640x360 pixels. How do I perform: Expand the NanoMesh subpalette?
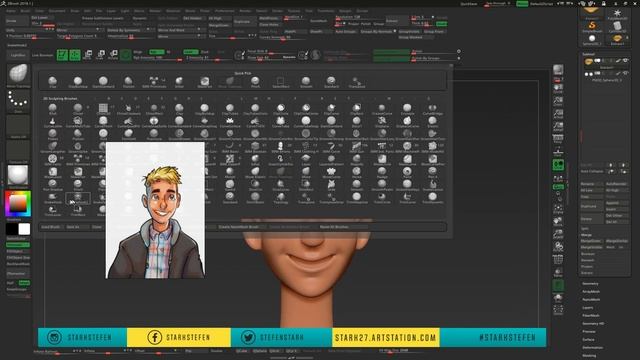(x=591, y=300)
